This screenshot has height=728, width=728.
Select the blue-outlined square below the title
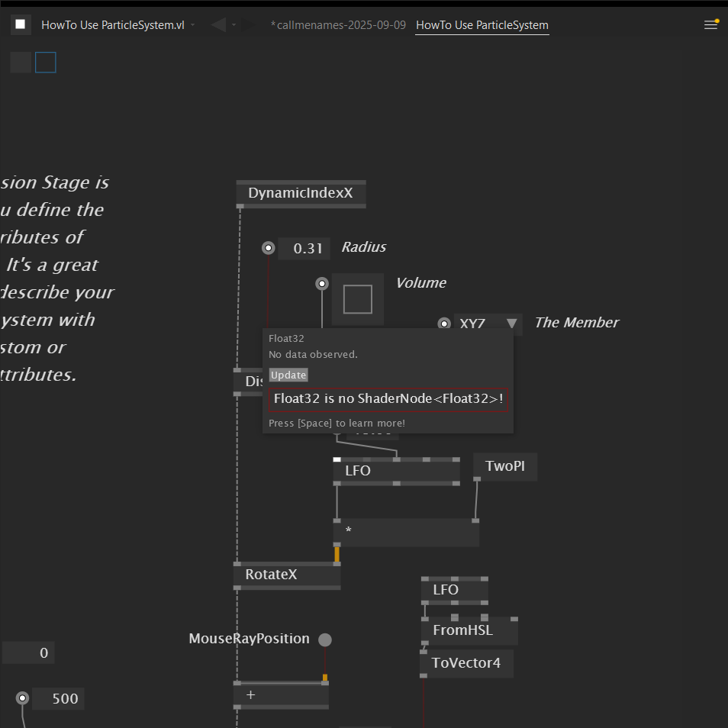(x=46, y=63)
